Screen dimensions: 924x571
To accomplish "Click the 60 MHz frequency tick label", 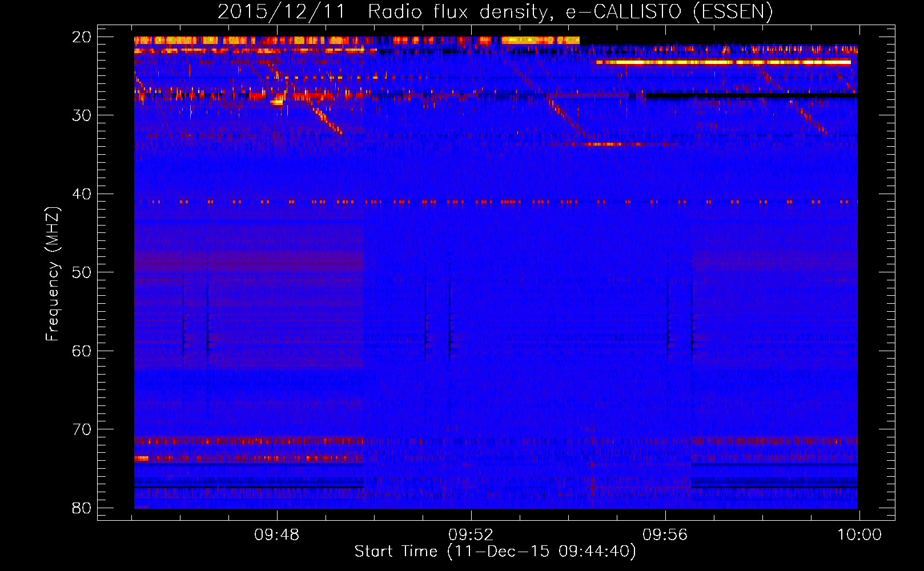I will coord(82,351).
